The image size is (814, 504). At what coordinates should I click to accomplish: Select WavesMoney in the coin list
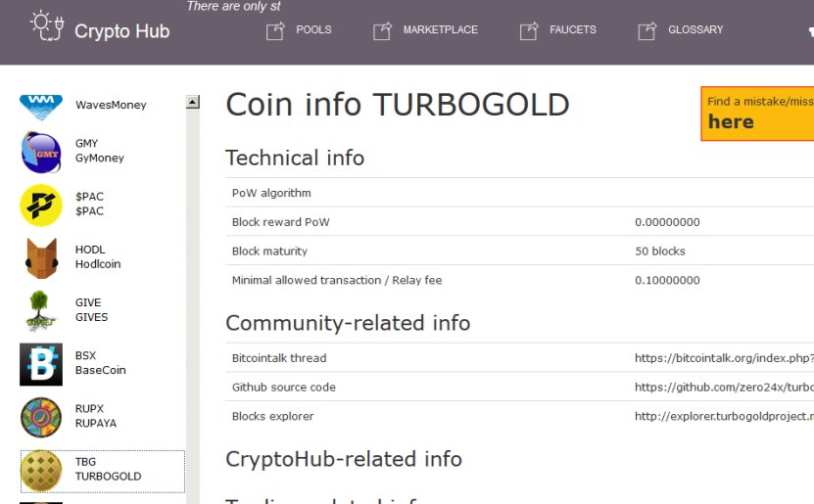point(111,105)
